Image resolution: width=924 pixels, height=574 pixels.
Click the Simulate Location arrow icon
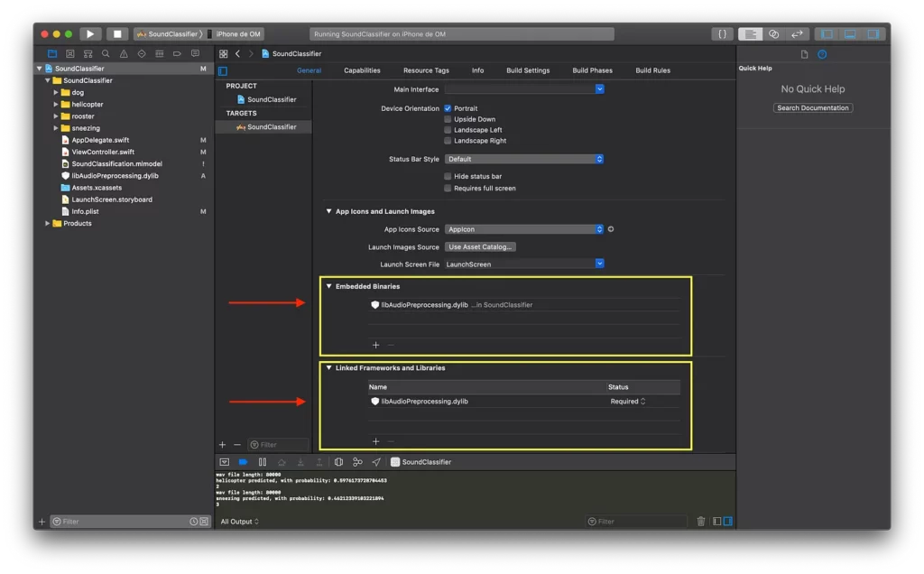click(x=376, y=462)
